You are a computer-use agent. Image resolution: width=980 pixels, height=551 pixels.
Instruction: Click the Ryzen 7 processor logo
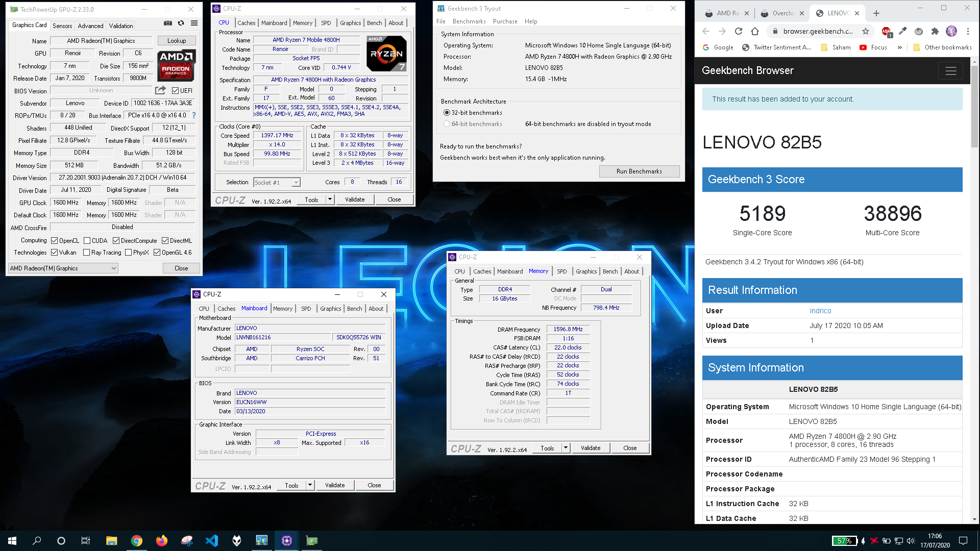pyautogui.click(x=386, y=54)
